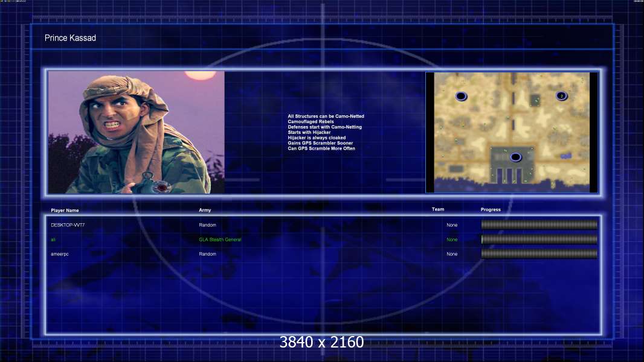644x362 pixels.
Task: Select the top-left start position marker on map
Action: 461,97
